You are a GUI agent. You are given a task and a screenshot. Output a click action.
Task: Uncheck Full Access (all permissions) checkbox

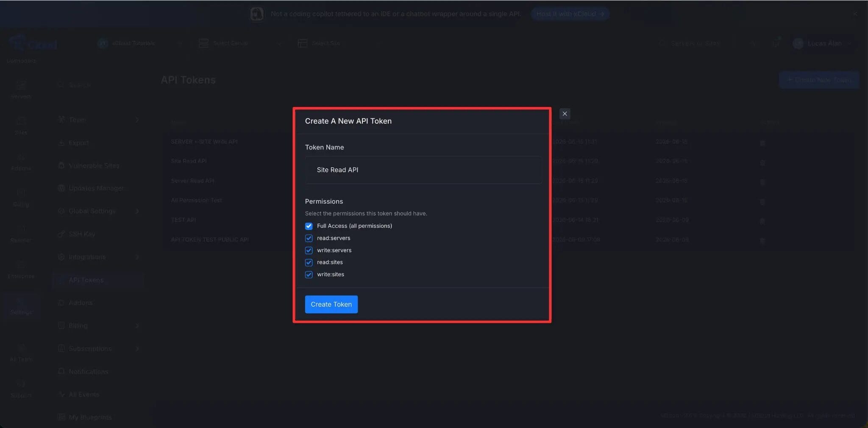tap(309, 226)
